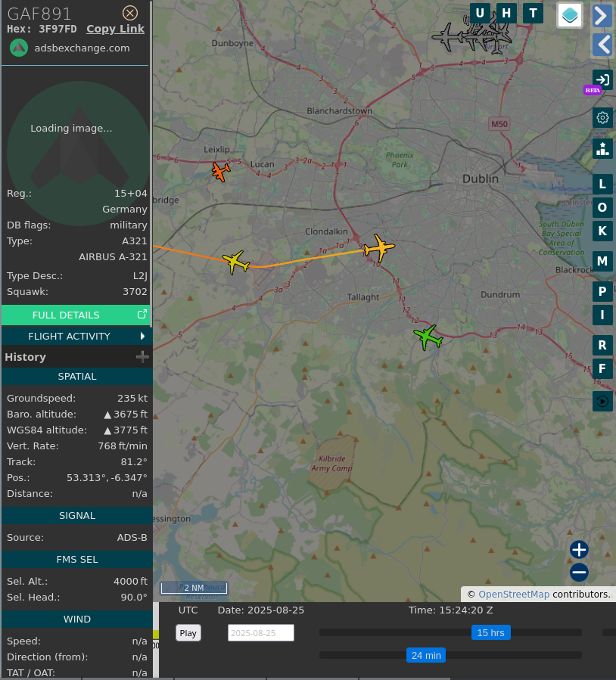Click the registration value 15+04
Screen dimensions: 616x680
(131, 194)
